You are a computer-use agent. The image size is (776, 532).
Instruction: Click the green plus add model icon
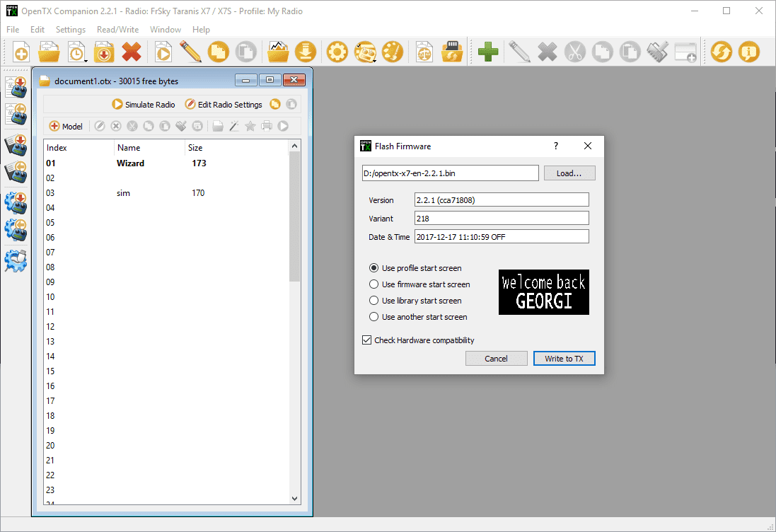(488, 52)
